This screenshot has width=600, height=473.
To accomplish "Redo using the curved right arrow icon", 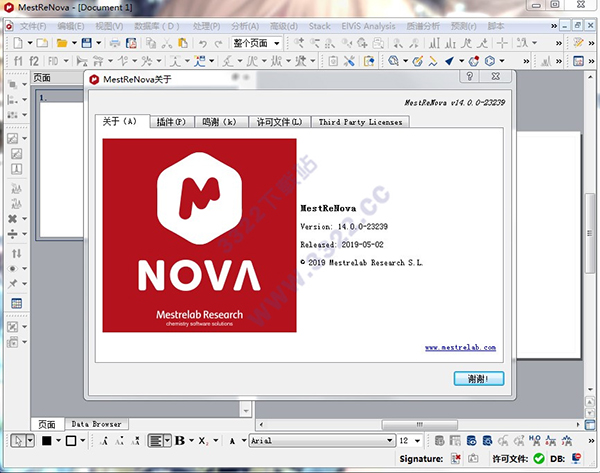I will point(218,43).
